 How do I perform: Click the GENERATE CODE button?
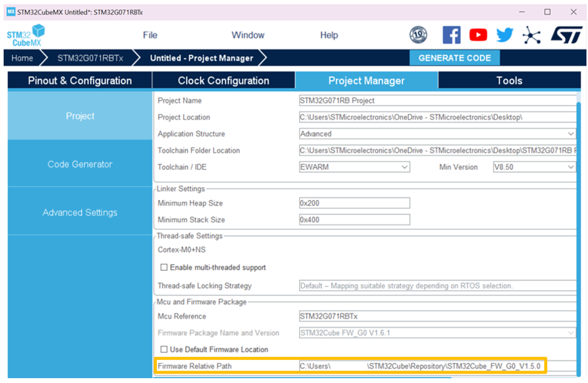coord(455,58)
